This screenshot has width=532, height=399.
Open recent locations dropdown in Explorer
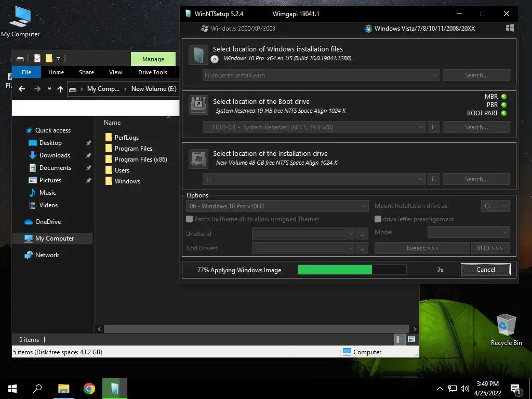click(x=49, y=89)
